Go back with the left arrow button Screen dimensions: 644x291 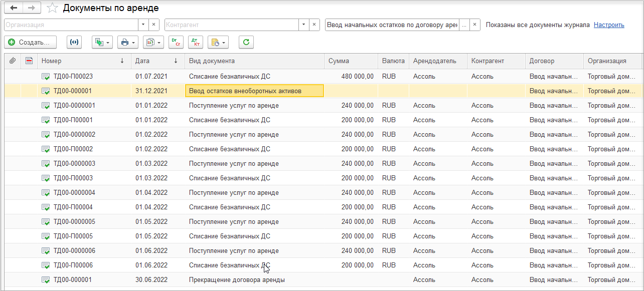(14, 8)
